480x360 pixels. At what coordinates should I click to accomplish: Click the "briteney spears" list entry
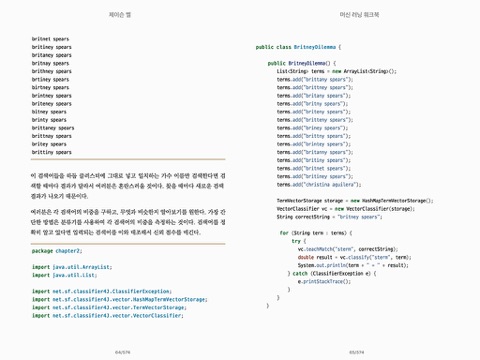[52, 104]
